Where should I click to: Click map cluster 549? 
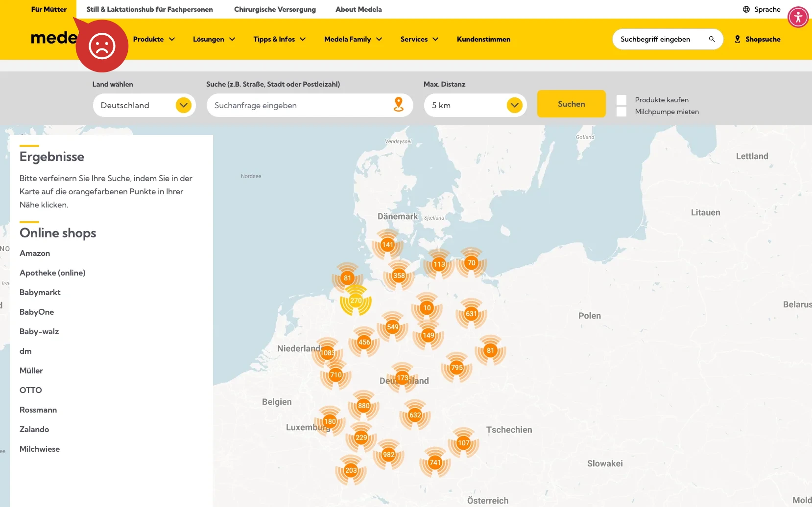(x=393, y=327)
